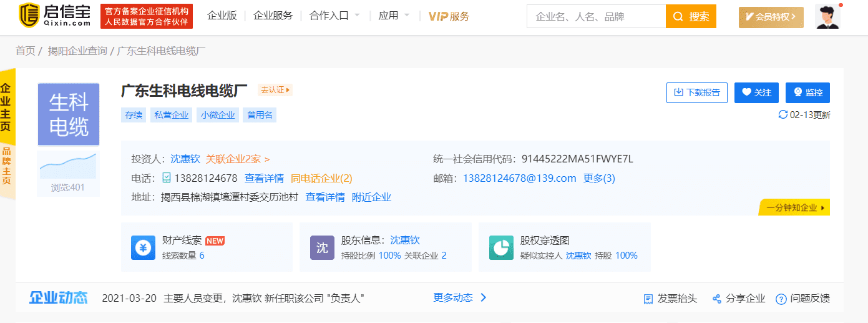This screenshot has width=868, height=323.
Task: Open 沈惠钦 suspected controller link
Action: 578,256
